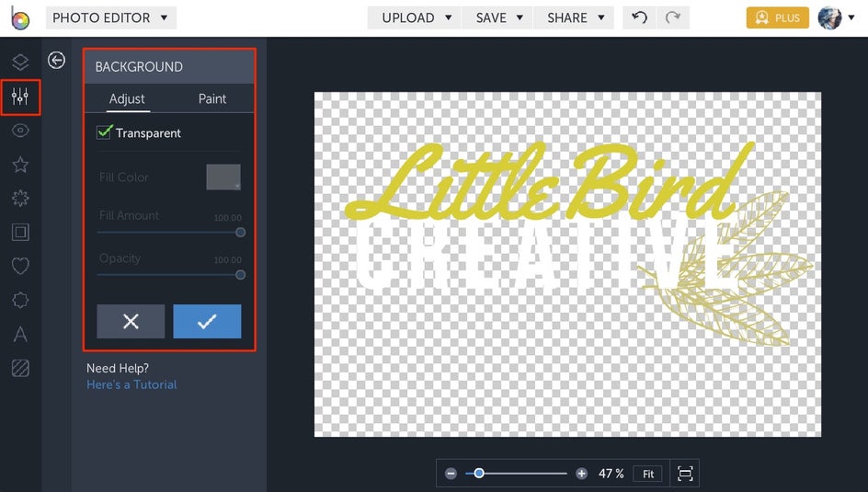The height and width of the screenshot is (492, 868).
Task: Open the Effects star icon
Action: coord(20,165)
